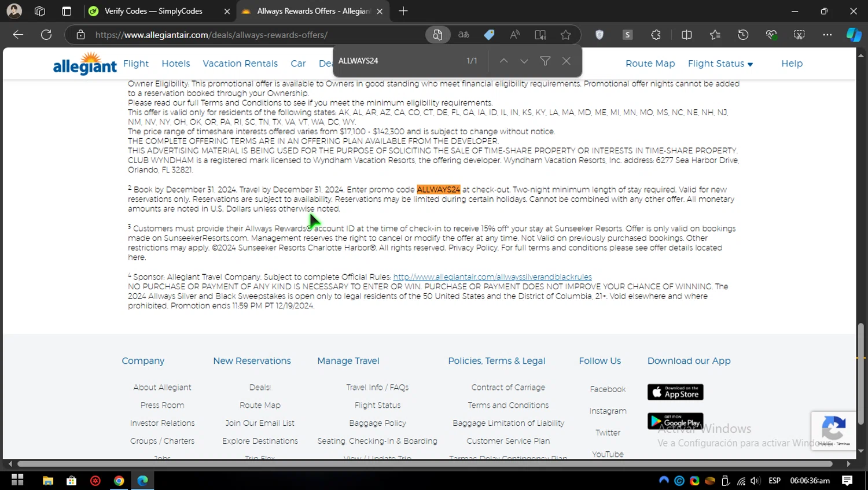Viewport: 868px width, 490px height.
Task: Reload the current page
Action: pos(46,35)
